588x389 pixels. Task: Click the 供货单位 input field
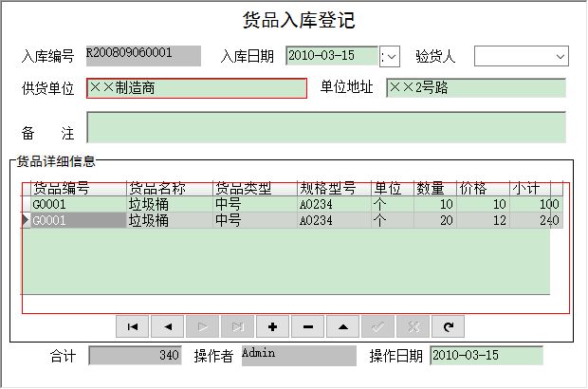click(196, 88)
